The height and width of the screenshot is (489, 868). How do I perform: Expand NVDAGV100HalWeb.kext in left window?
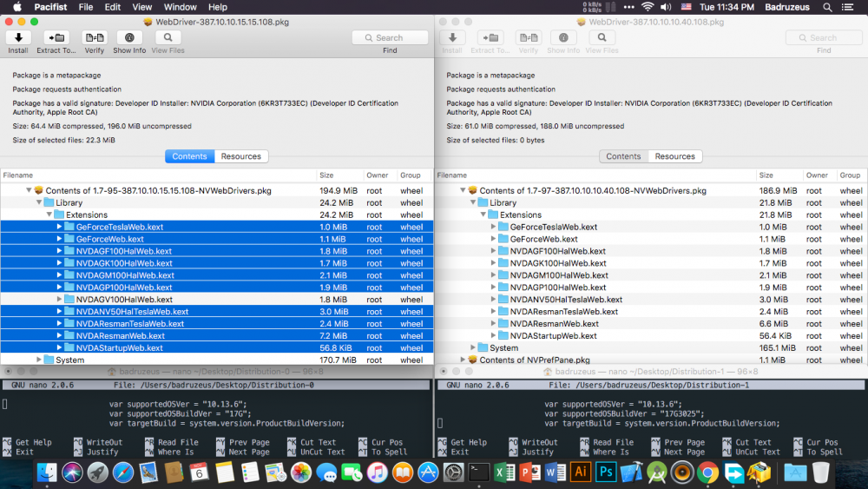point(59,299)
